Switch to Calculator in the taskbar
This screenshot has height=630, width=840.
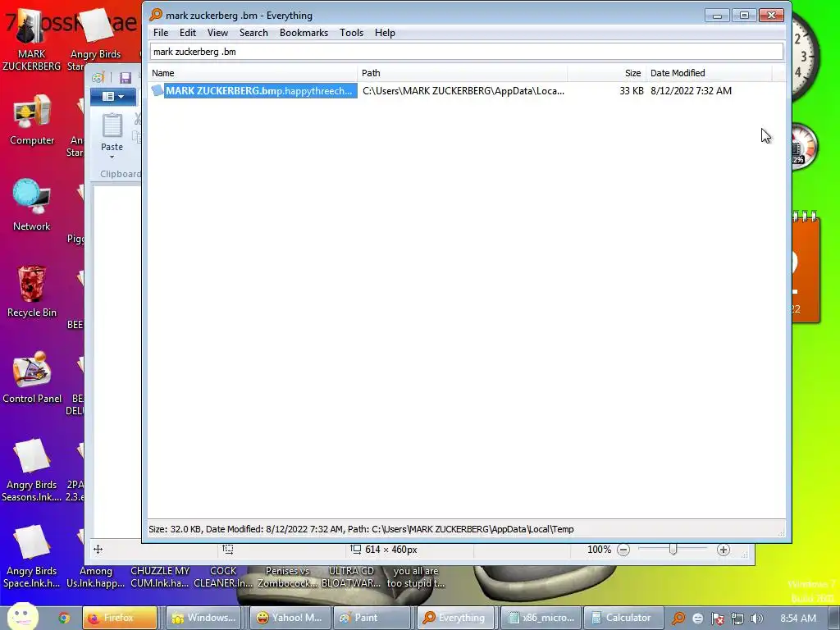tap(623, 618)
